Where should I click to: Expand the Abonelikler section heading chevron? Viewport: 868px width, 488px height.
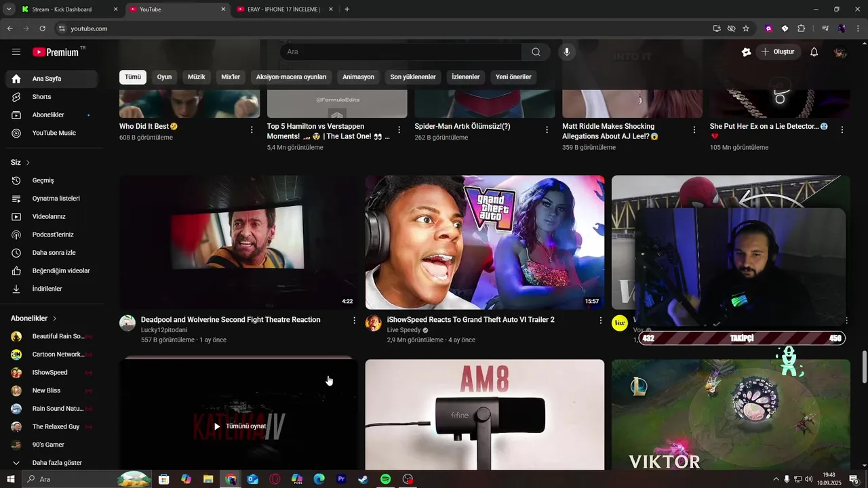[54, 319]
